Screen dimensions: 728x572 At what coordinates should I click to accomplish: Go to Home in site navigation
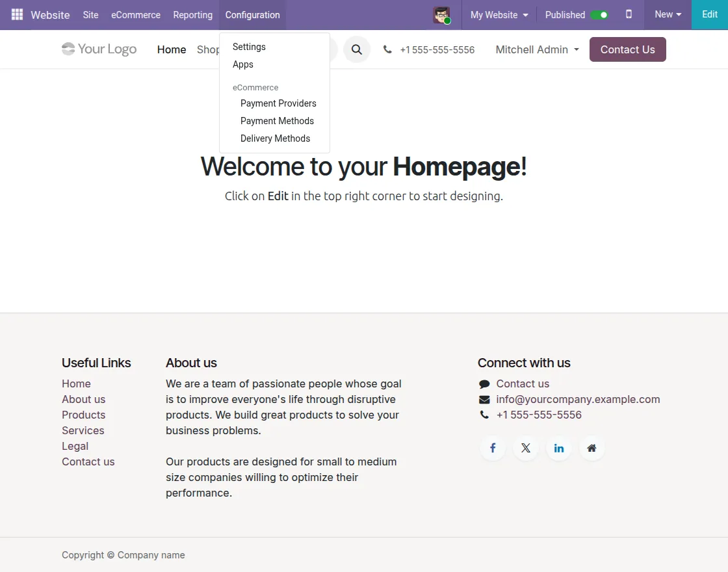[x=172, y=49]
